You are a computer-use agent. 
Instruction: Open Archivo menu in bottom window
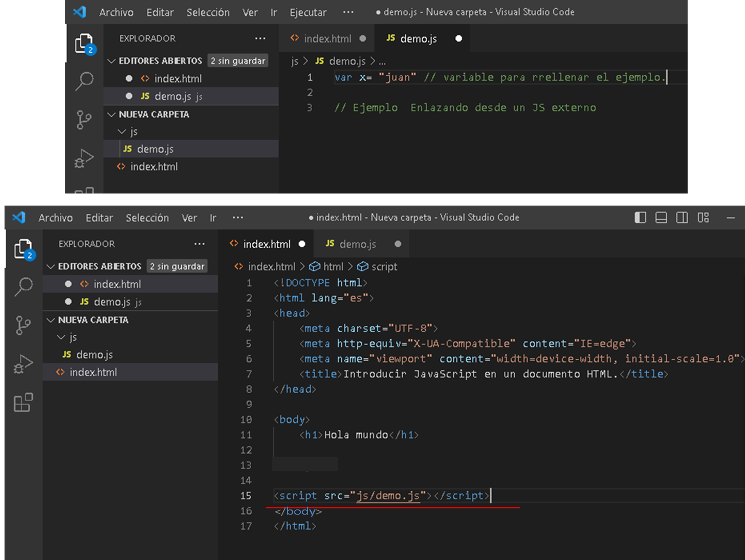point(55,218)
